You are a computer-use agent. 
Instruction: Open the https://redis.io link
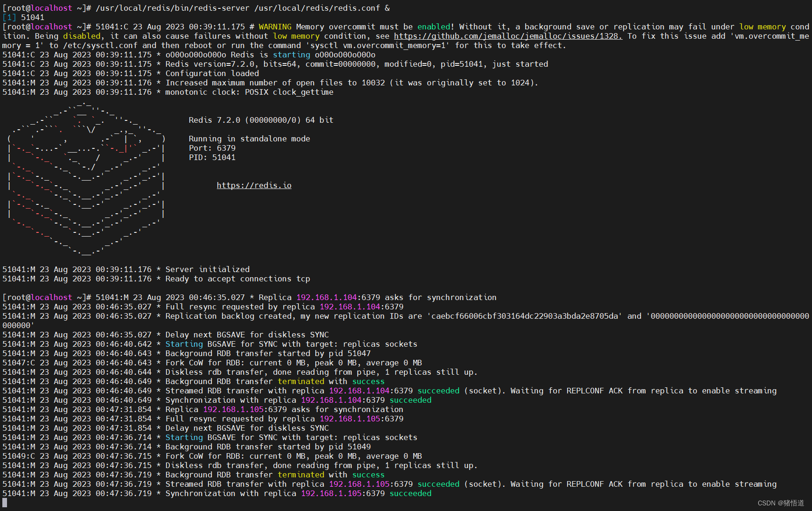254,185
